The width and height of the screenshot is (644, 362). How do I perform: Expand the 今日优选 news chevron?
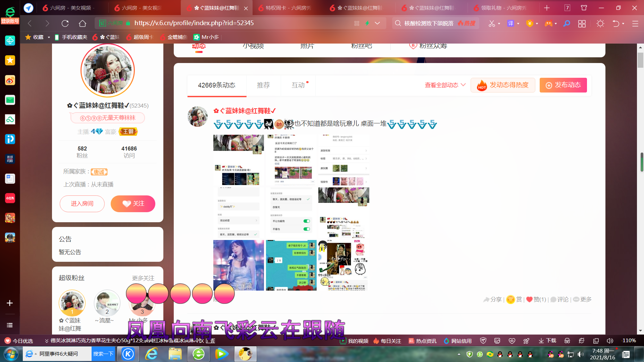coord(47,341)
